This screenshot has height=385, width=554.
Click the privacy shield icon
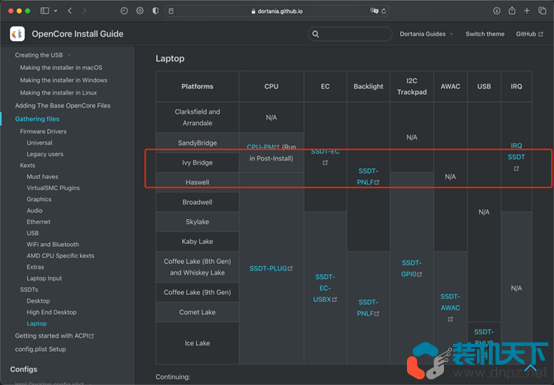155,11
